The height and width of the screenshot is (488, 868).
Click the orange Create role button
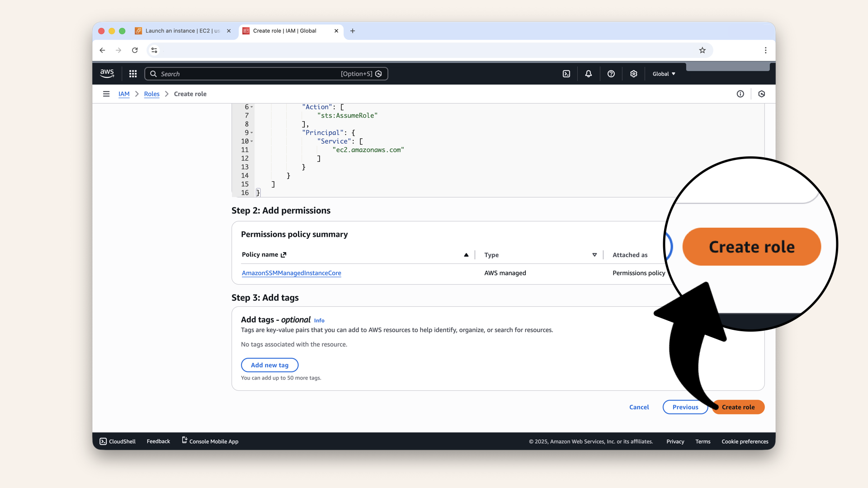[x=741, y=407]
